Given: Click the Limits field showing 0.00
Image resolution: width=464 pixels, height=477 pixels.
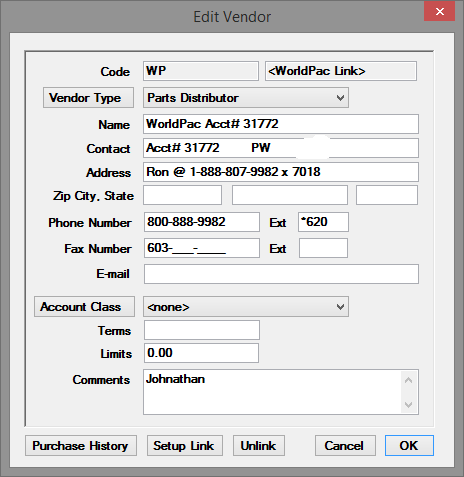Looking at the screenshot, I should point(201,353).
